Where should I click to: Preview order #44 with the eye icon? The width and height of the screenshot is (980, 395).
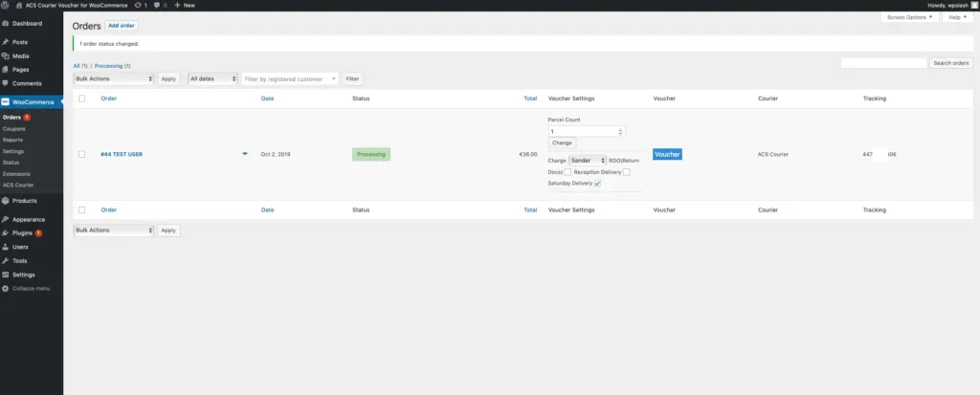click(x=245, y=154)
